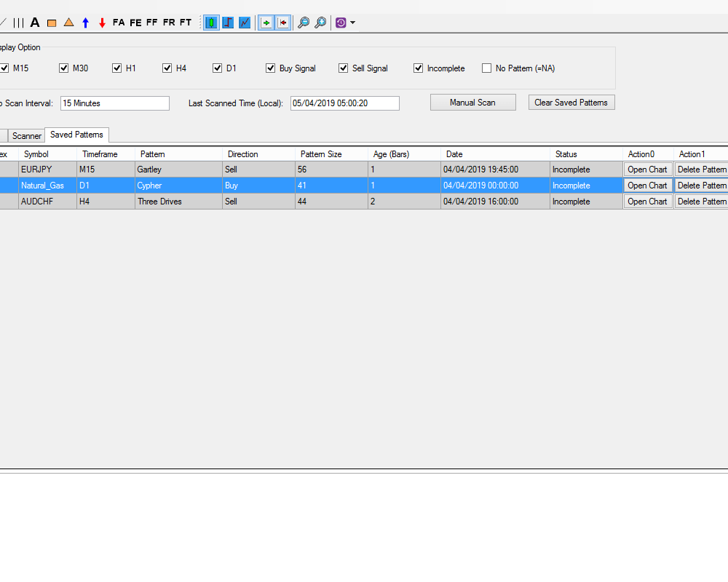Switch to the Scanner tab
Screen dimensions: 728x582
pos(27,136)
